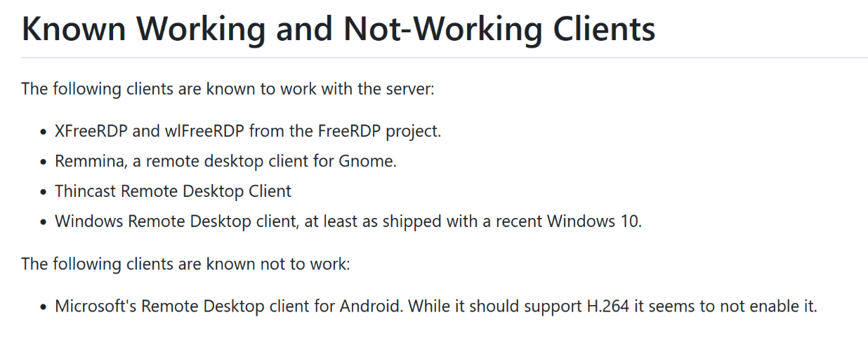Image resolution: width=868 pixels, height=341 pixels.
Task: Click the horizontal rule under the heading
Action: click(445, 58)
